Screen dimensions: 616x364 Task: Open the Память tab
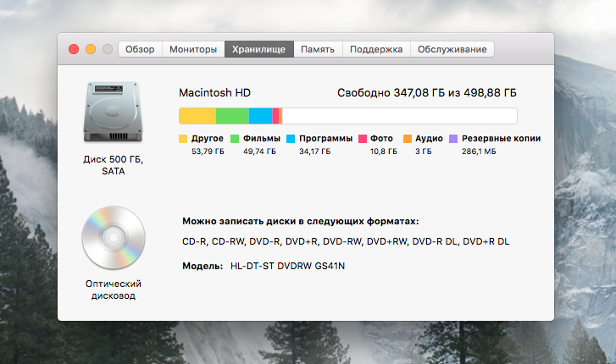(x=318, y=49)
